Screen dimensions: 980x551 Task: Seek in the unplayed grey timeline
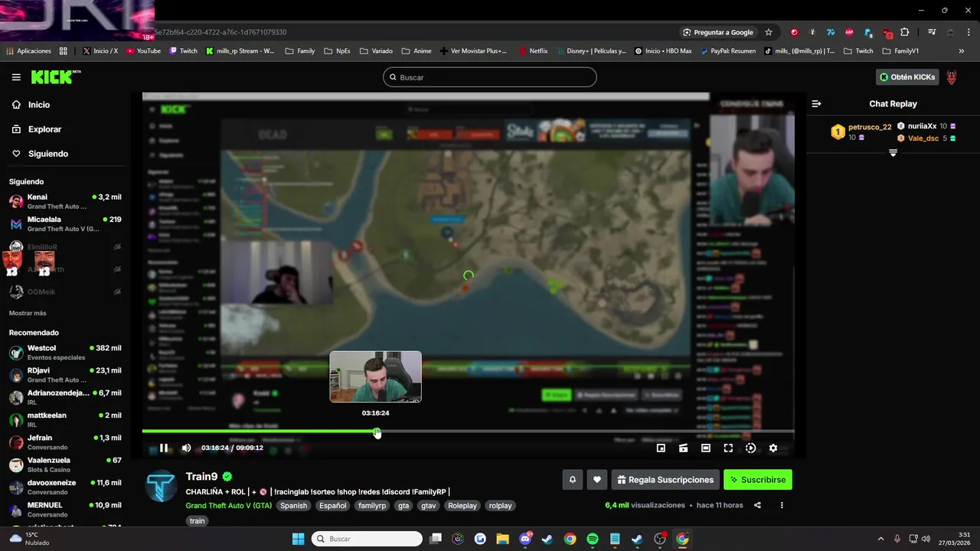(587, 432)
